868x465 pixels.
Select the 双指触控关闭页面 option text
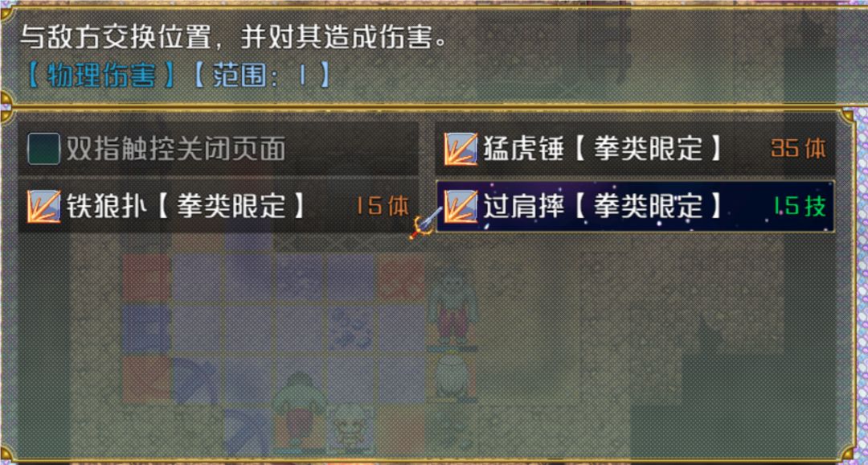(x=176, y=149)
